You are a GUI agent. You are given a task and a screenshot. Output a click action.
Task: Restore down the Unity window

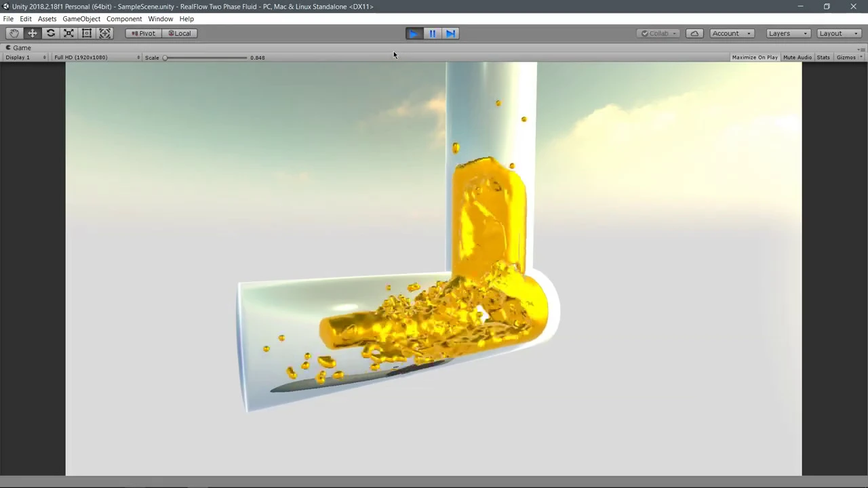pyautogui.click(x=827, y=6)
